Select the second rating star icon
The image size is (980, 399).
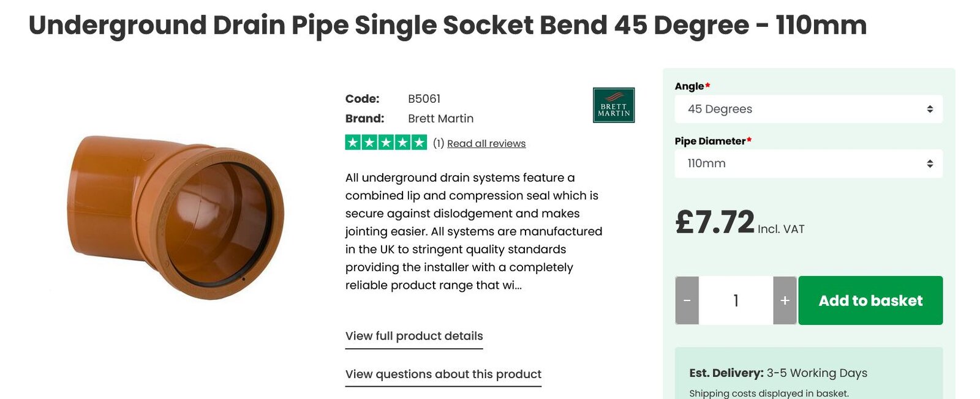click(368, 143)
